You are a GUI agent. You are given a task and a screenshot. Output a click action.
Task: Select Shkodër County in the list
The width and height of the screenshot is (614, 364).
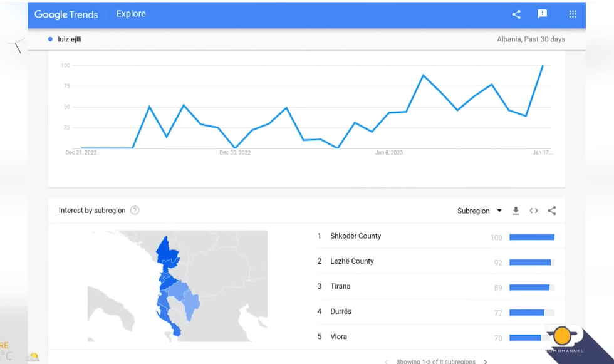coord(355,236)
